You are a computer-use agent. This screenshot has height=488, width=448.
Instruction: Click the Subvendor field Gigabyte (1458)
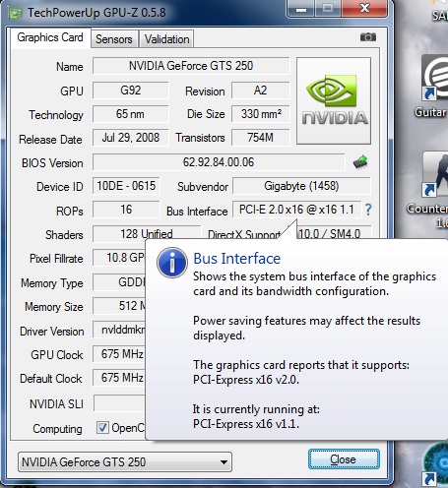301,186
